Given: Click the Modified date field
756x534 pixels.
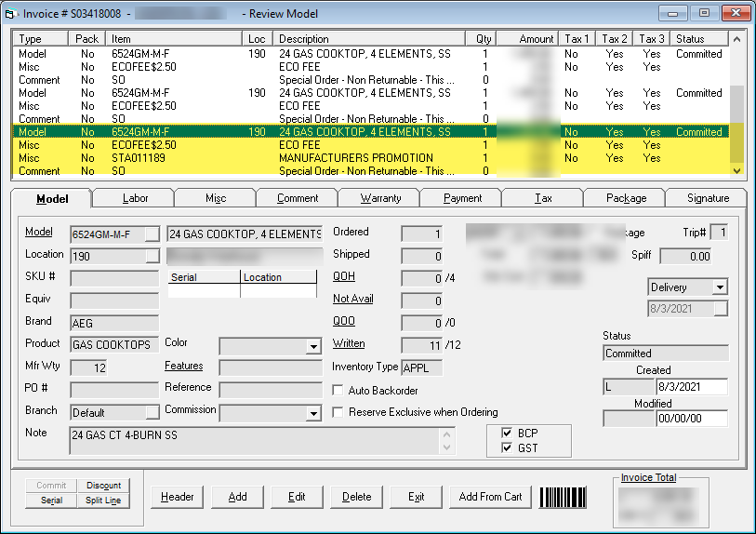Looking at the screenshot, I should click(x=692, y=419).
